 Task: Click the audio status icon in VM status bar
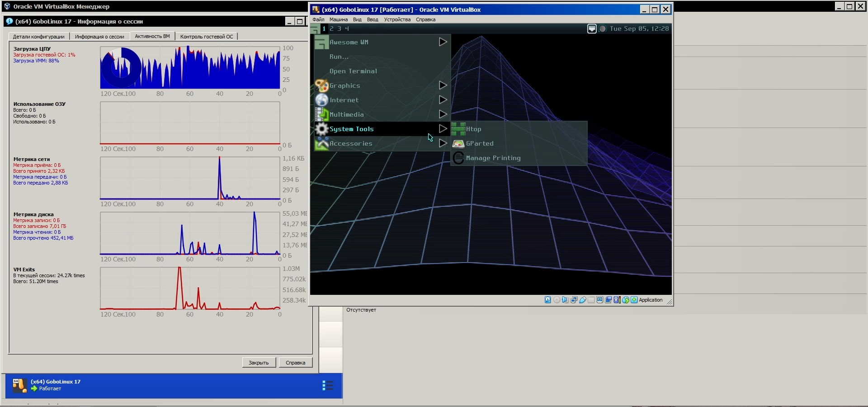(565, 300)
